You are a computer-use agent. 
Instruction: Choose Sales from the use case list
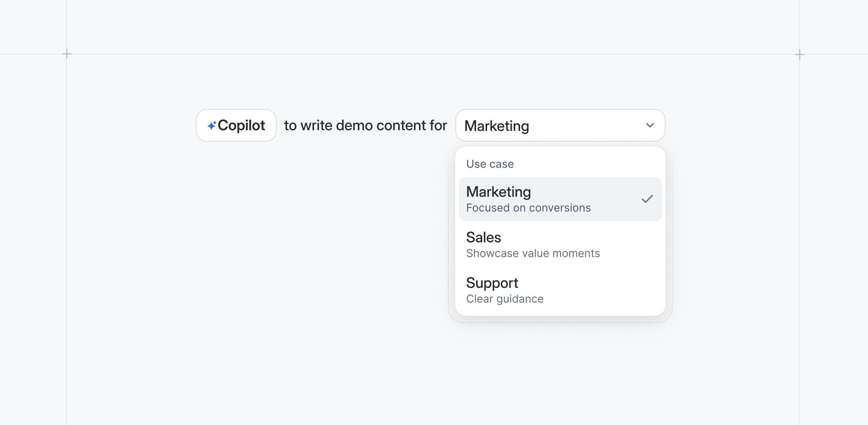coord(560,244)
